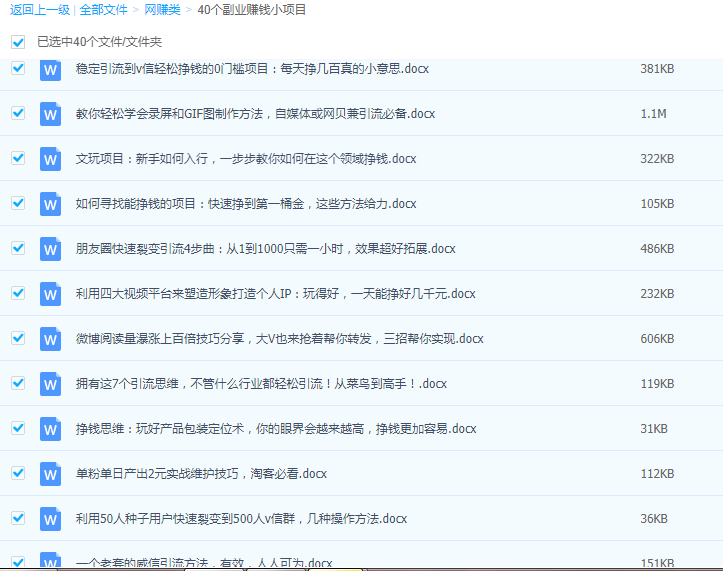Click Word icon of 稳定引流到v信轻松挣钱 file
This screenshot has width=723, height=571.
[x=50, y=70]
